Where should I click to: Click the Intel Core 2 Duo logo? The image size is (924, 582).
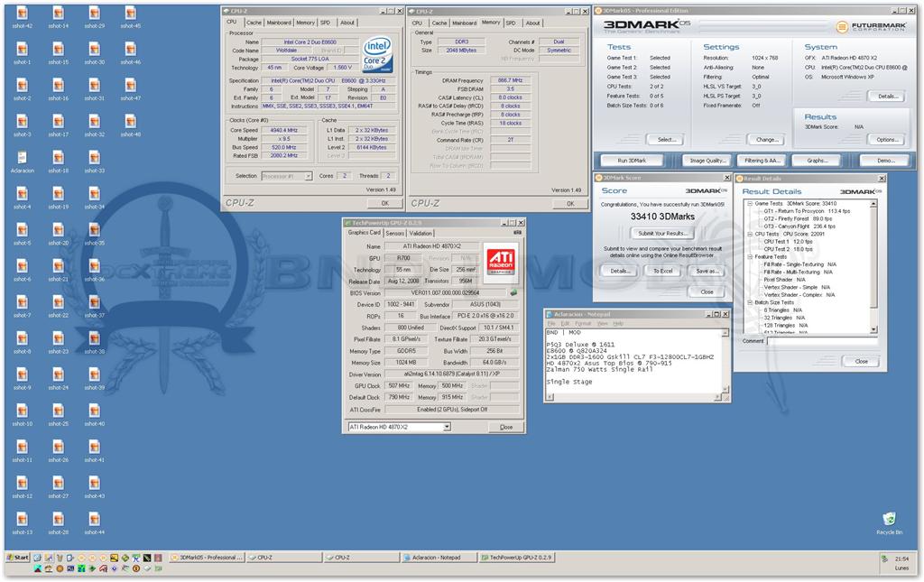tap(377, 54)
